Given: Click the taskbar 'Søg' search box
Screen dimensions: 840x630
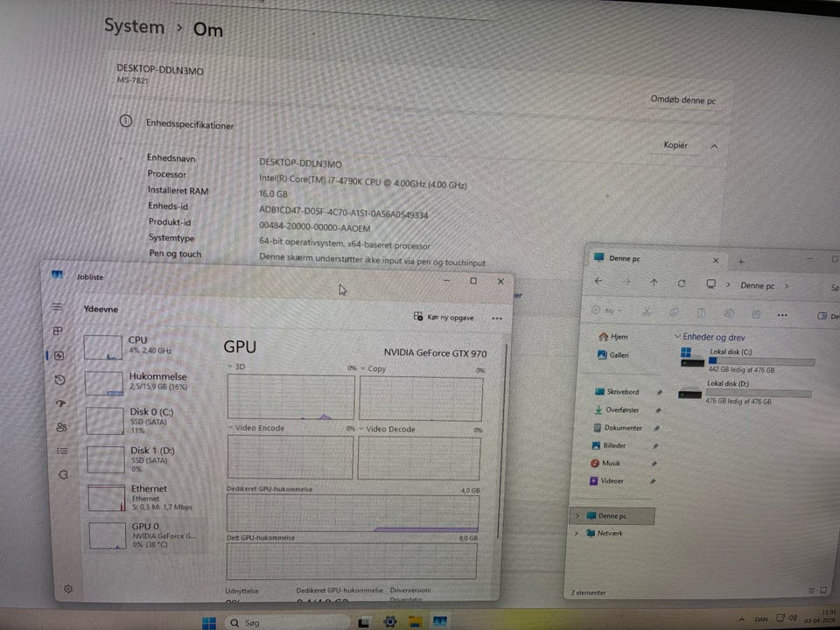Looking at the screenshot, I should (x=287, y=622).
